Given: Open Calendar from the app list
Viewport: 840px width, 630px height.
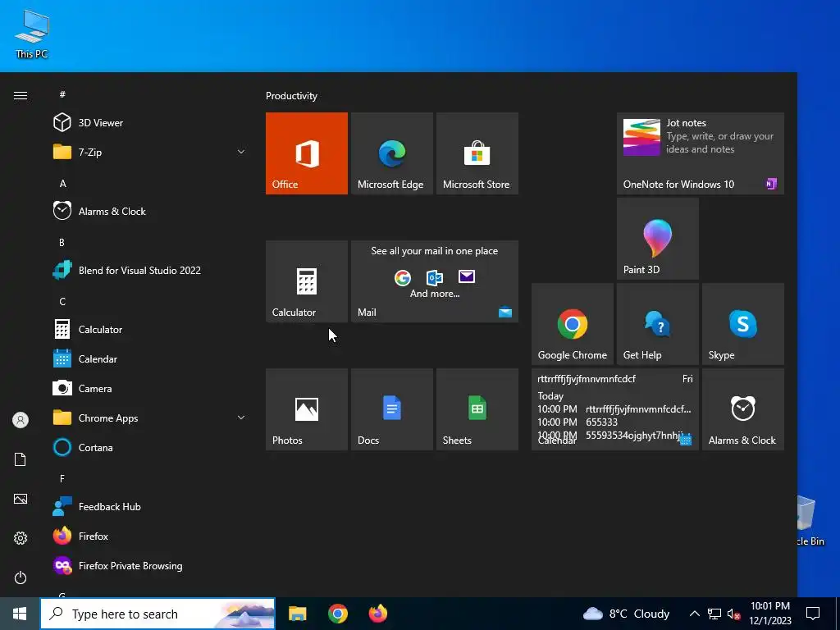Looking at the screenshot, I should pyautogui.click(x=150, y=359).
